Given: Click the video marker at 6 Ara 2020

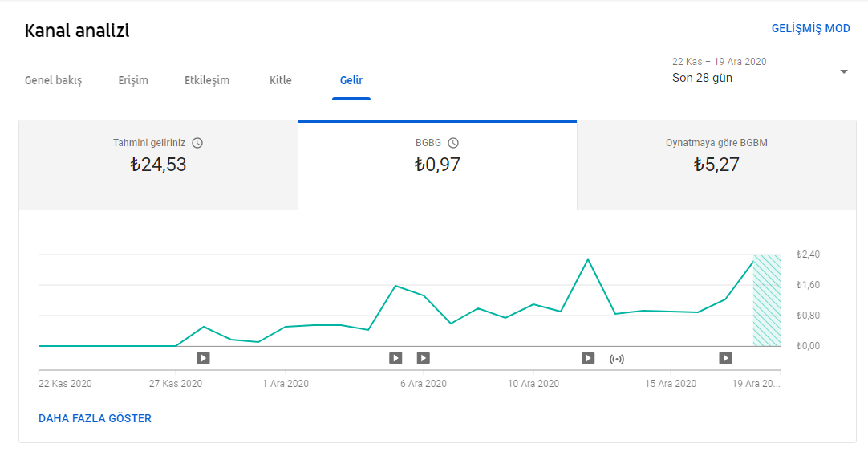Looking at the screenshot, I should (x=423, y=358).
